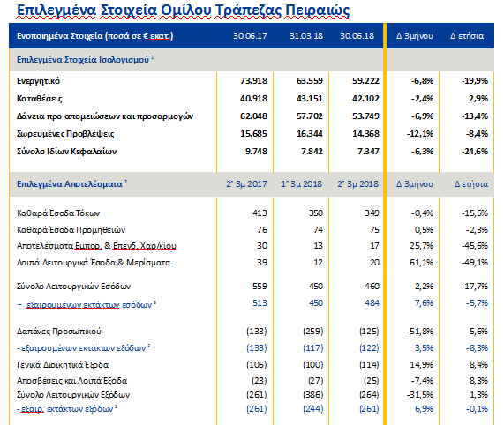Select the loans value 62.048
Screen dimensions: 504x425
point(253,116)
